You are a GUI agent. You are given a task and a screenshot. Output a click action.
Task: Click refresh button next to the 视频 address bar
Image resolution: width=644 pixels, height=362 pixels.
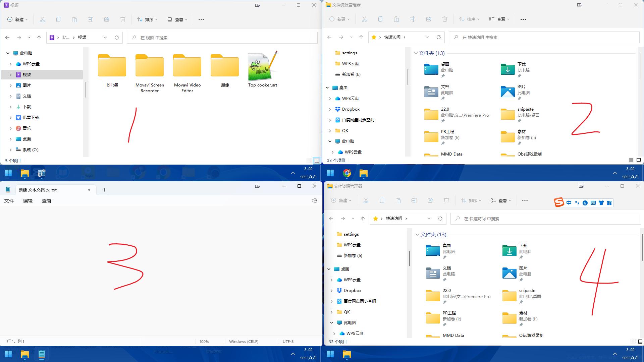tap(117, 38)
